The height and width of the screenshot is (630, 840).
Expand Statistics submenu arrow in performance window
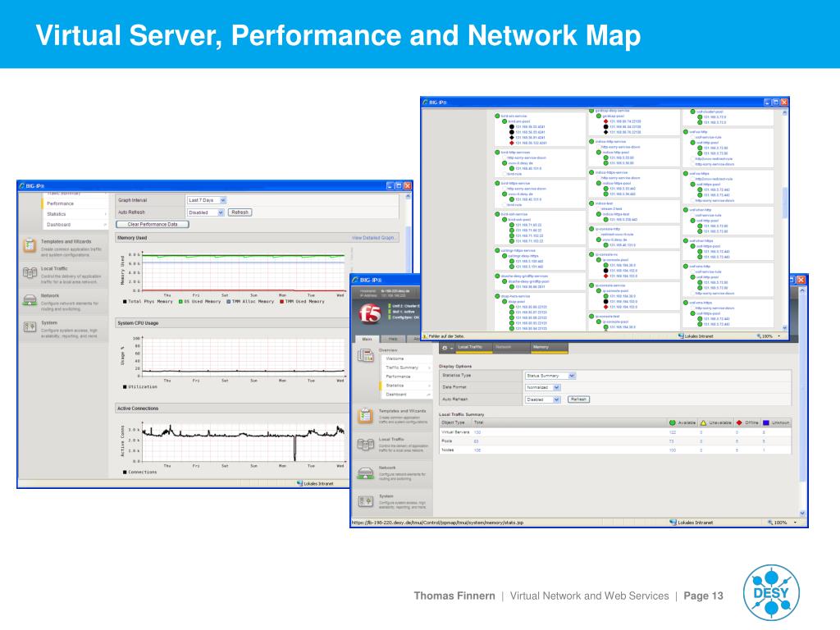pos(105,214)
